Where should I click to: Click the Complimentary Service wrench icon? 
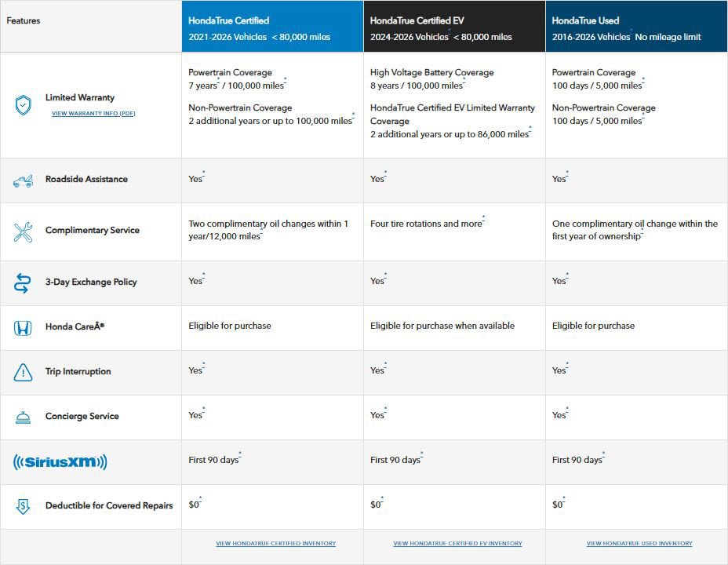(x=24, y=231)
